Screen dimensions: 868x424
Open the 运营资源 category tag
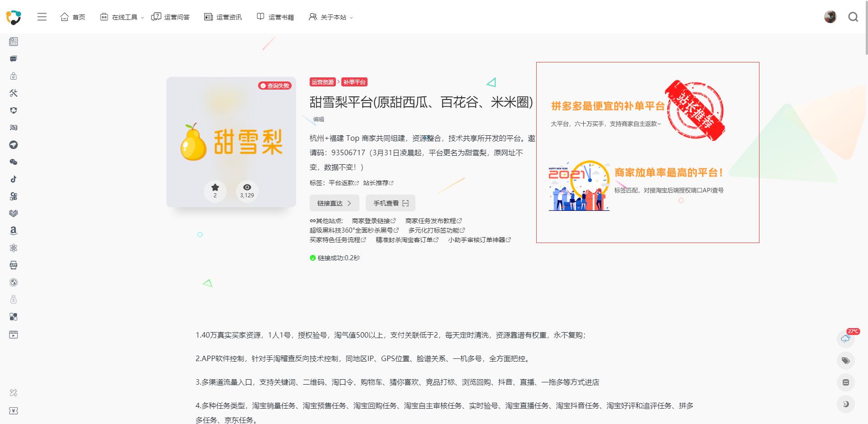tap(323, 82)
